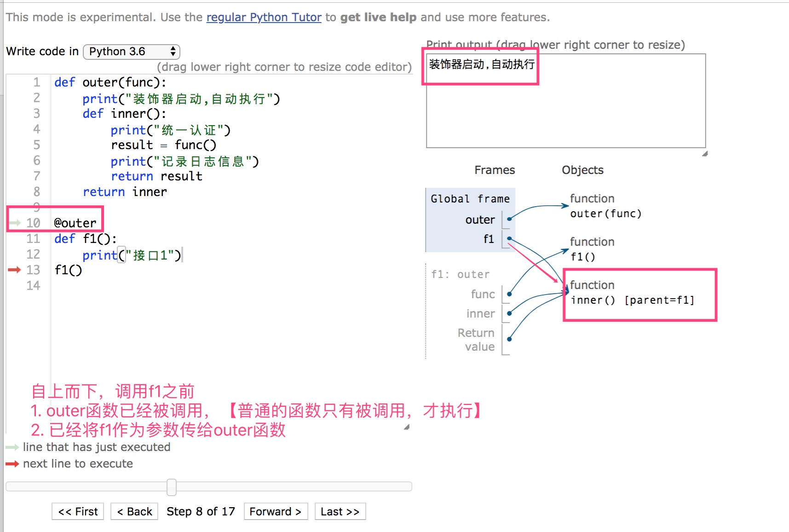
Task: Jump to end with Last >> button
Action: click(340, 511)
